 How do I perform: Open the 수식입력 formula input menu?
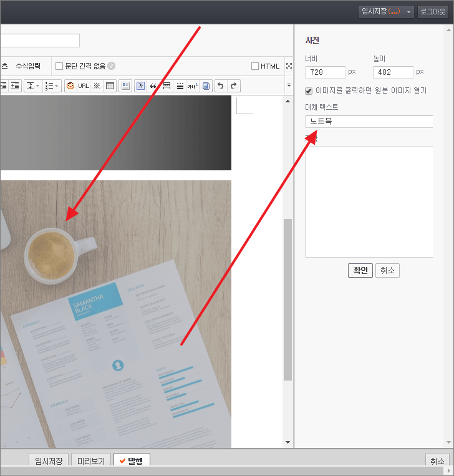tap(28, 66)
